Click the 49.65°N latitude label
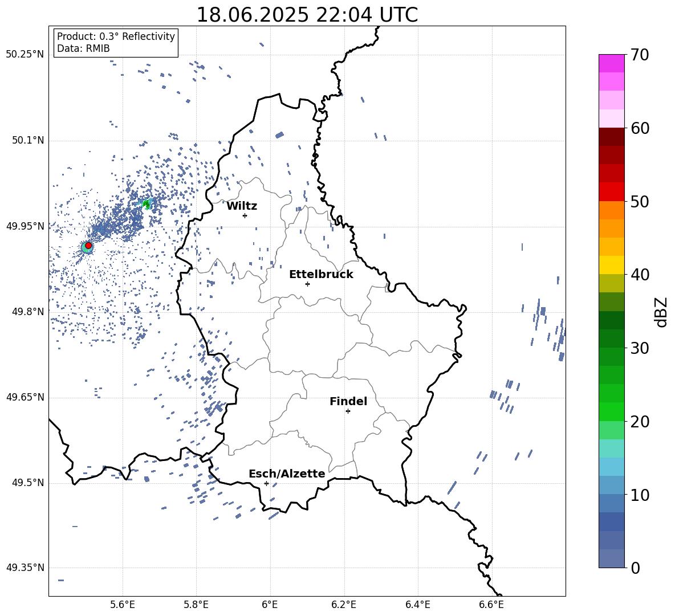This screenshot has height=616, width=675. coord(25,397)
